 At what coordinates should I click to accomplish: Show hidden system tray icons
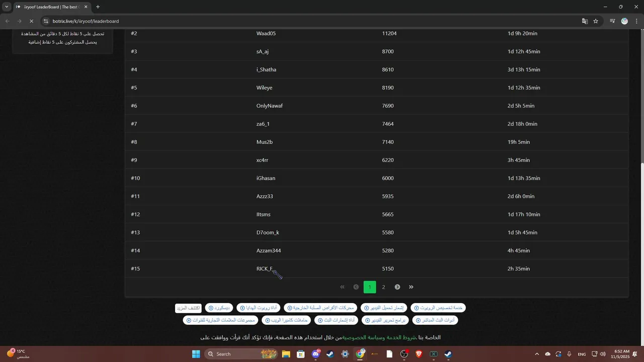pyautogui.click(x=537, y=354)
